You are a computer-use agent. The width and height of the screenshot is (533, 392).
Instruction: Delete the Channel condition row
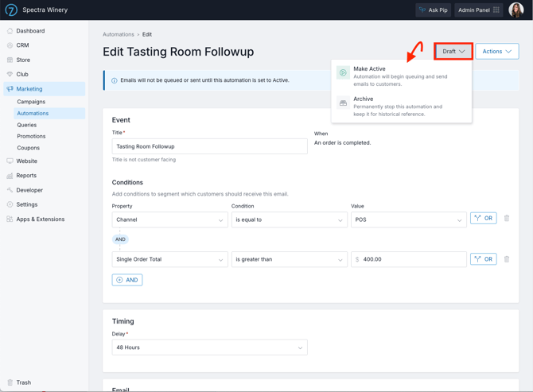[507, 218]
